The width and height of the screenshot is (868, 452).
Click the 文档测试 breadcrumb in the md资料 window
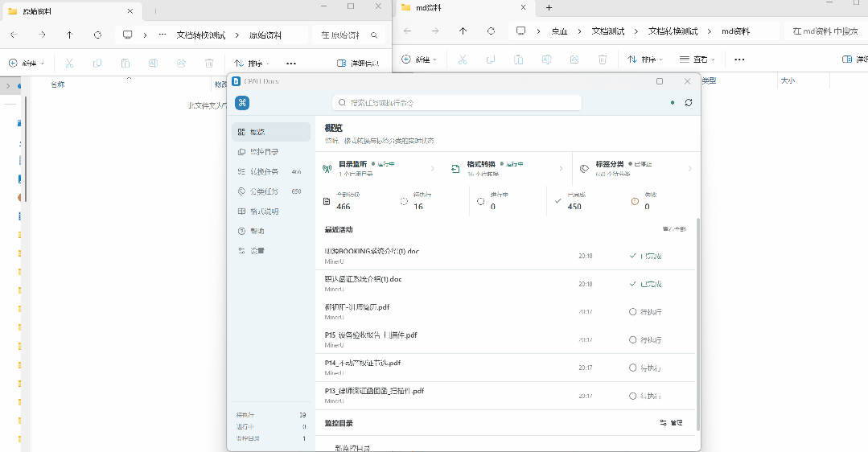pos(608,31)
